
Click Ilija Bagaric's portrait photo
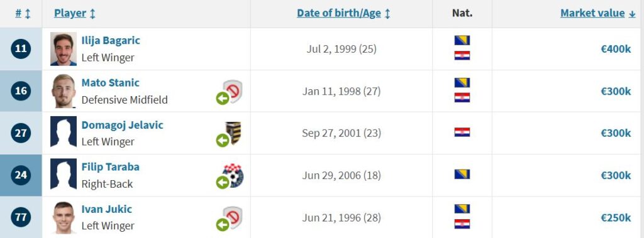pos(64,49)
